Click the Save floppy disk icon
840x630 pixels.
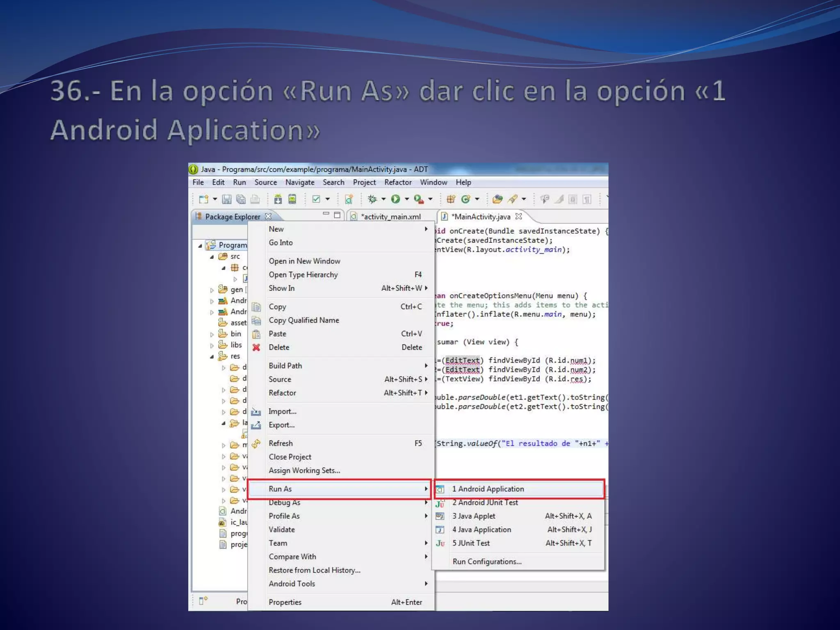coord(226,199)
